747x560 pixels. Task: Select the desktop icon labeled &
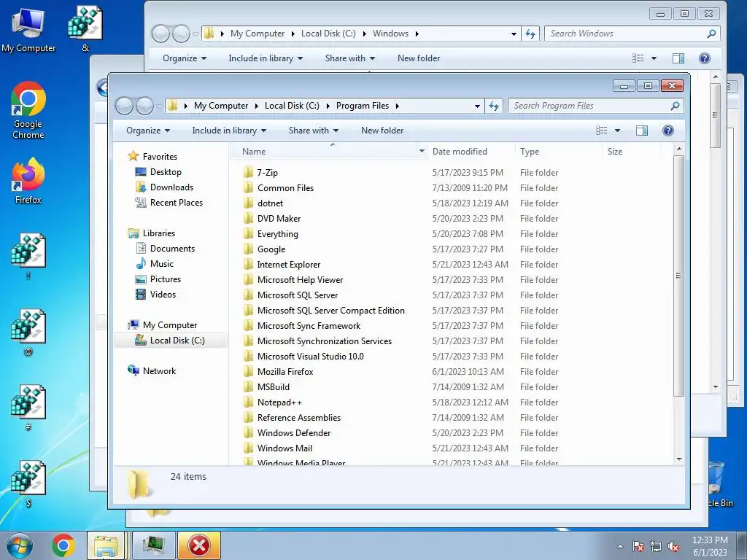pos(85,28)
